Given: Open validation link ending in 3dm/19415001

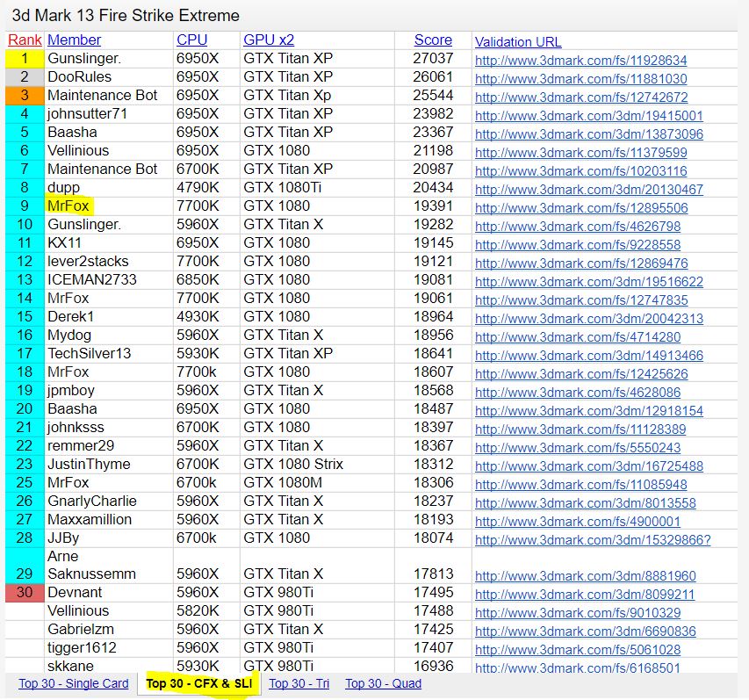Looking at the screenshot, I should pyautogui.click(x=589, y=116).
